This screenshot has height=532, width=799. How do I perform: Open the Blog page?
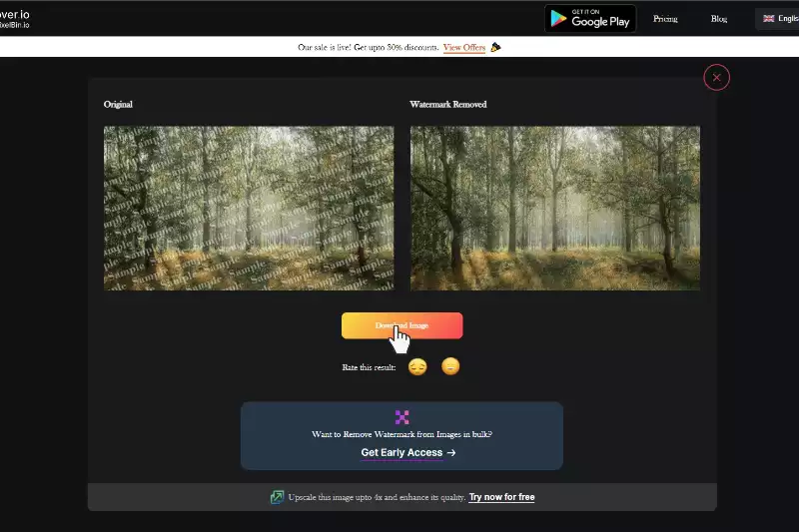[x=718, y=19]
